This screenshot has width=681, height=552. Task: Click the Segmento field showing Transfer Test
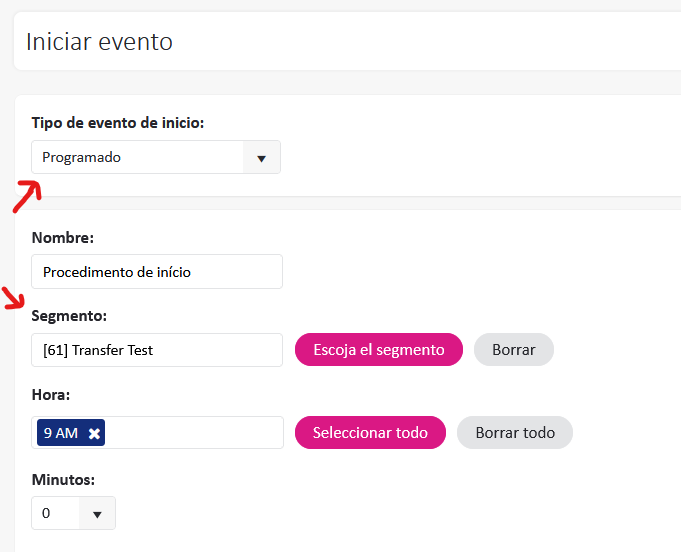(157, 350)
